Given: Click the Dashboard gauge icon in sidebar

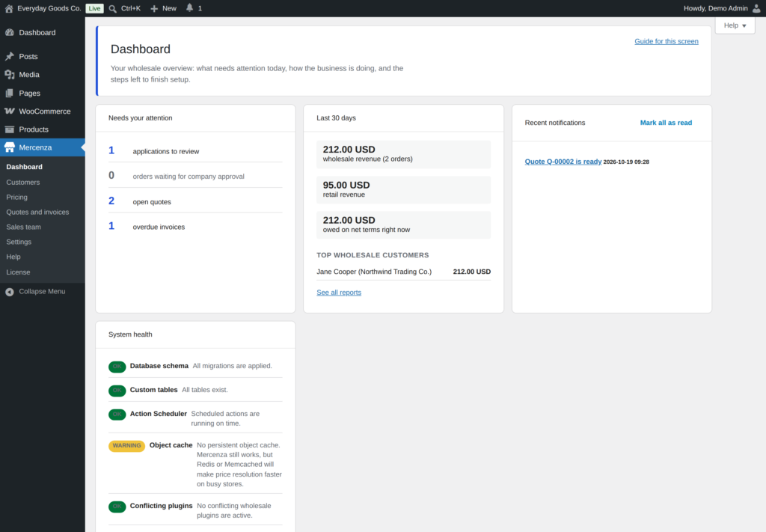Looking at the screenshot, I should coord(9,32).
